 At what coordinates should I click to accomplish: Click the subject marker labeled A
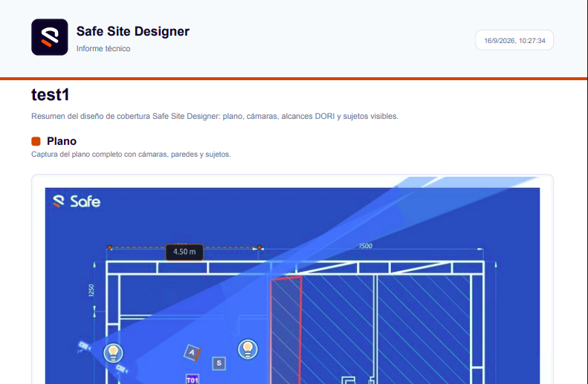click(x=193, y=353)
